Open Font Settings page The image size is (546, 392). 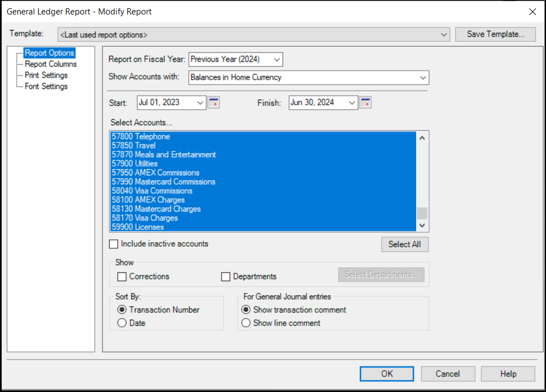[x=46, y=86]
